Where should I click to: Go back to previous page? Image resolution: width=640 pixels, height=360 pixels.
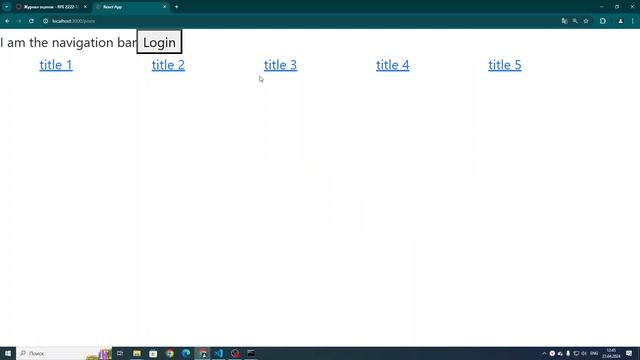pos(7,21)
